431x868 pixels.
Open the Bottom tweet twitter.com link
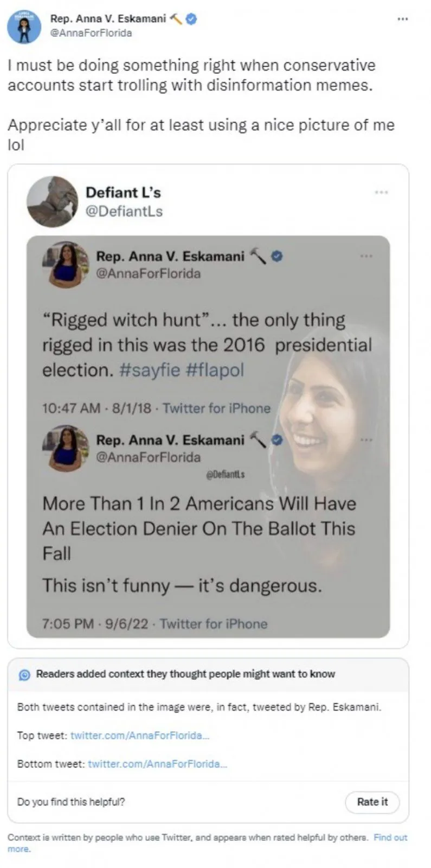[157, 764]
